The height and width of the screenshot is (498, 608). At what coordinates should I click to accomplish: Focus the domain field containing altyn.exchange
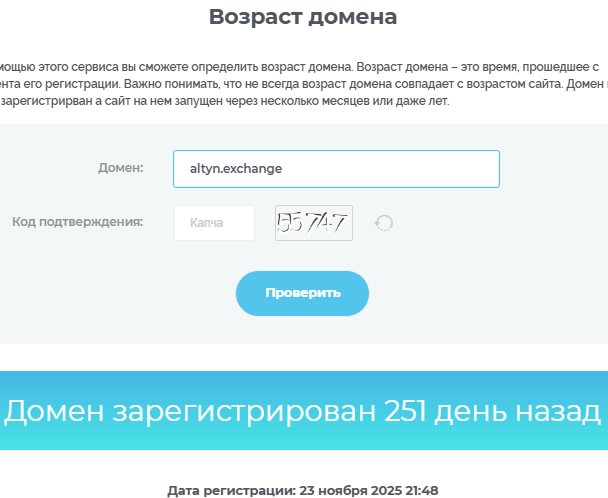[x=336, y=169]
